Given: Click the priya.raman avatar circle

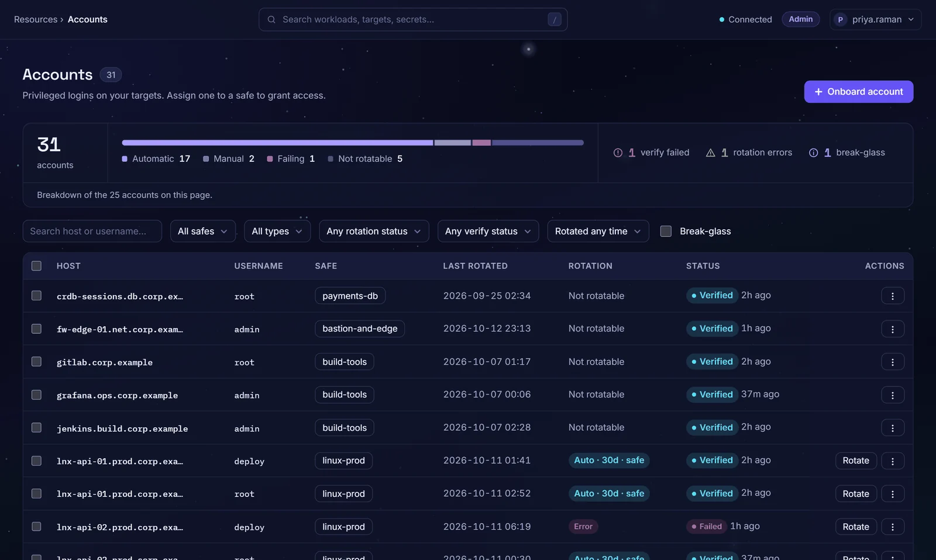Looking at the screenshot, I should (x=840, y=19).
